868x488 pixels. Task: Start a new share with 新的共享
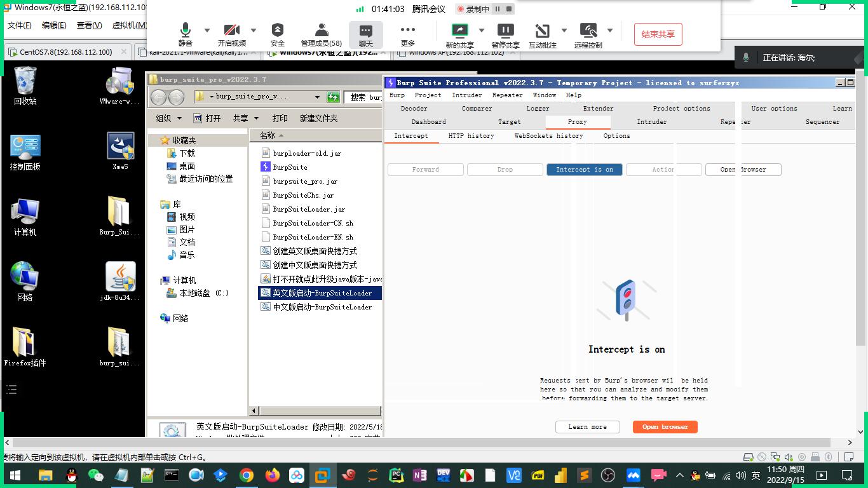(459, 30)
